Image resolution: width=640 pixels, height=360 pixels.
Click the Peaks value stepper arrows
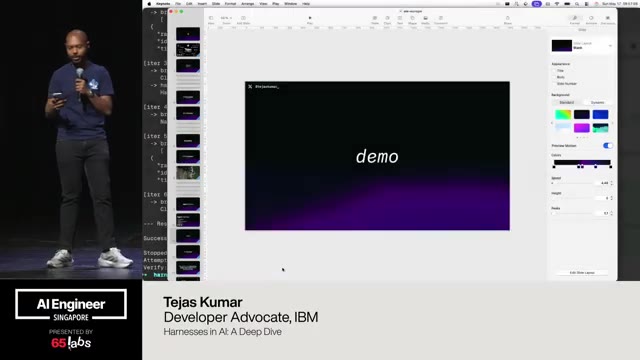[x=611, y=213]
